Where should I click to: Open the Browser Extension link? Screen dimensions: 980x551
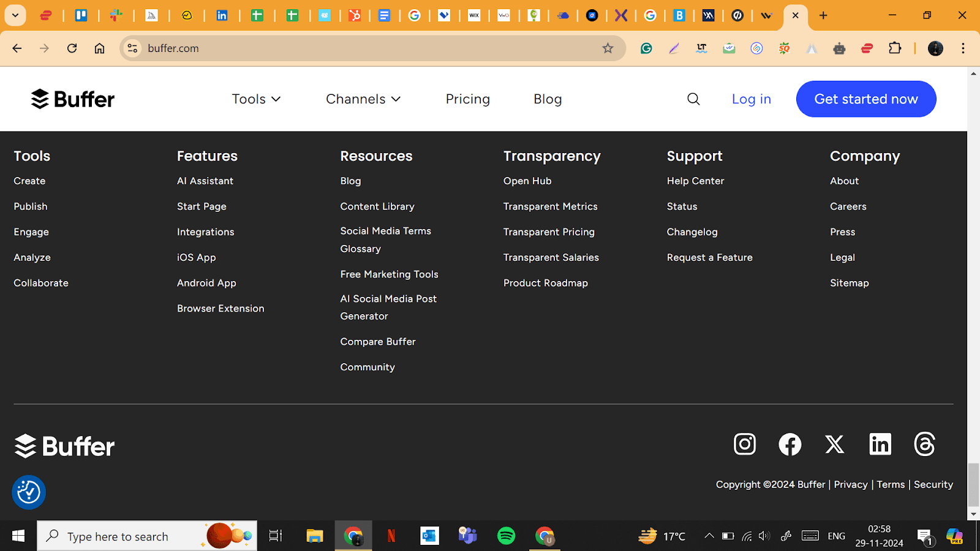221,309
